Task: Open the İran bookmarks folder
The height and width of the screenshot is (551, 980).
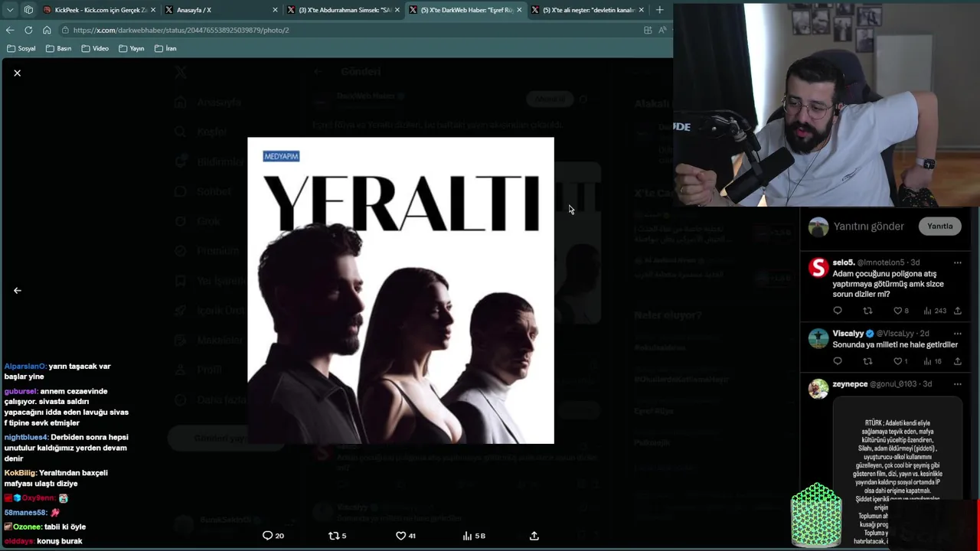Action: [165, 48]
